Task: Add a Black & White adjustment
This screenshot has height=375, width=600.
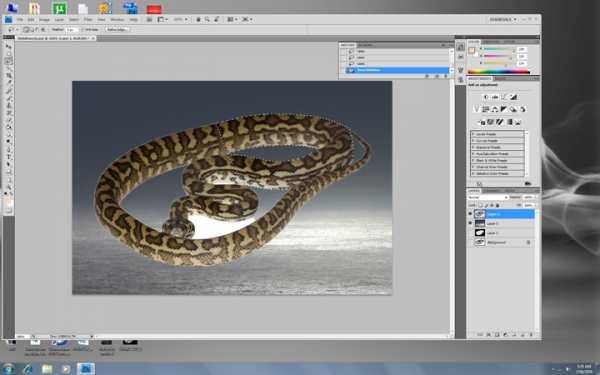Action: coord(504,109)
